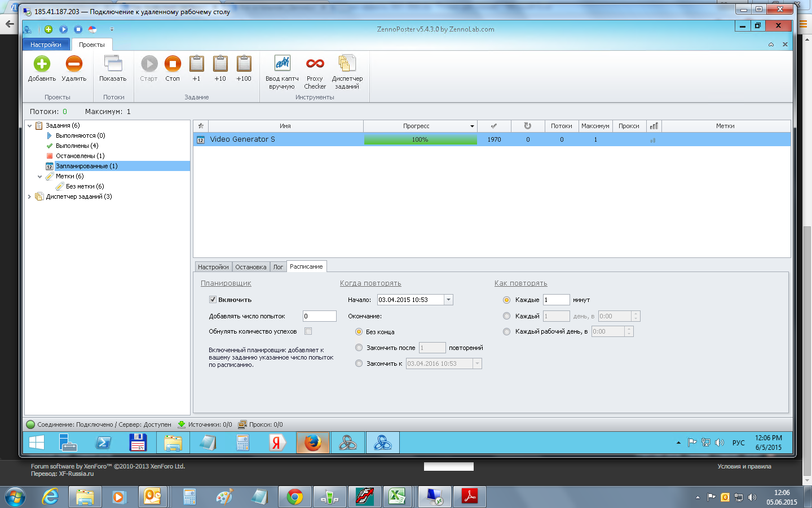Switch to the Проекты ribbon tab
The height and width of the screenshot is (508, 812).
coord(91,45)
